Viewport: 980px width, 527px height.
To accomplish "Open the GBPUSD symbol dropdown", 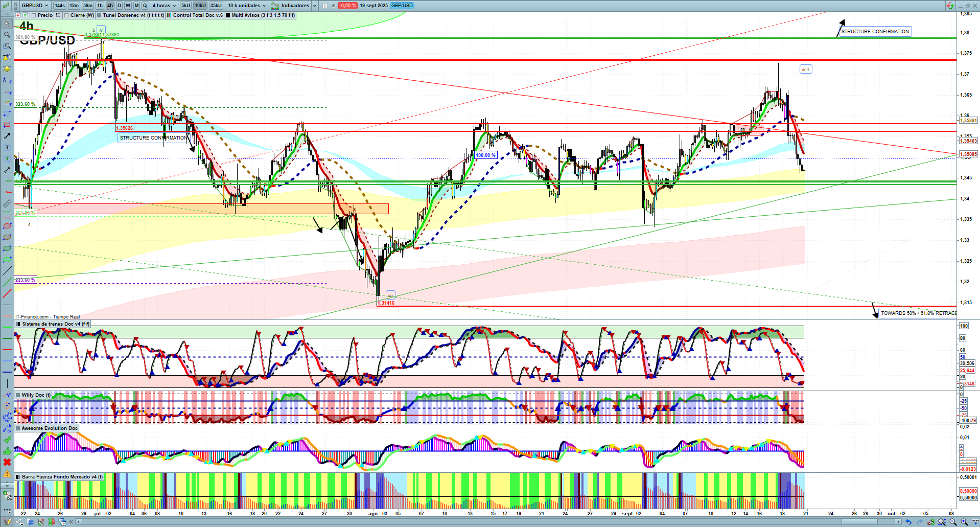I will click(x=35, y=6).
